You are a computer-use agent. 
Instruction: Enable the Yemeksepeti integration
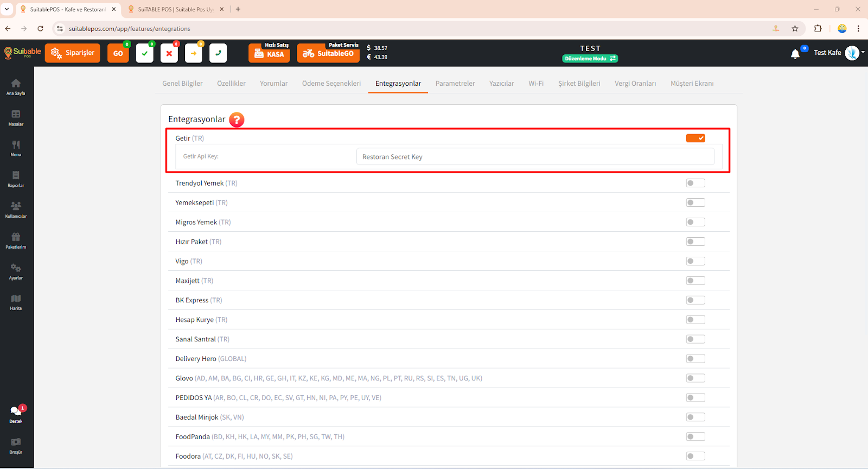point(695,202)
